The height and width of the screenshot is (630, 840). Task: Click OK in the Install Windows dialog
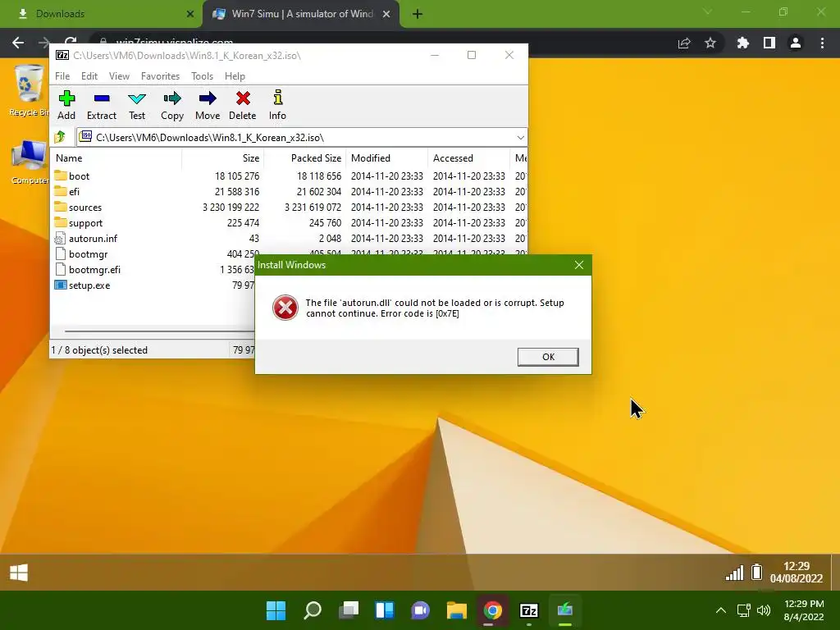(548, 357)
